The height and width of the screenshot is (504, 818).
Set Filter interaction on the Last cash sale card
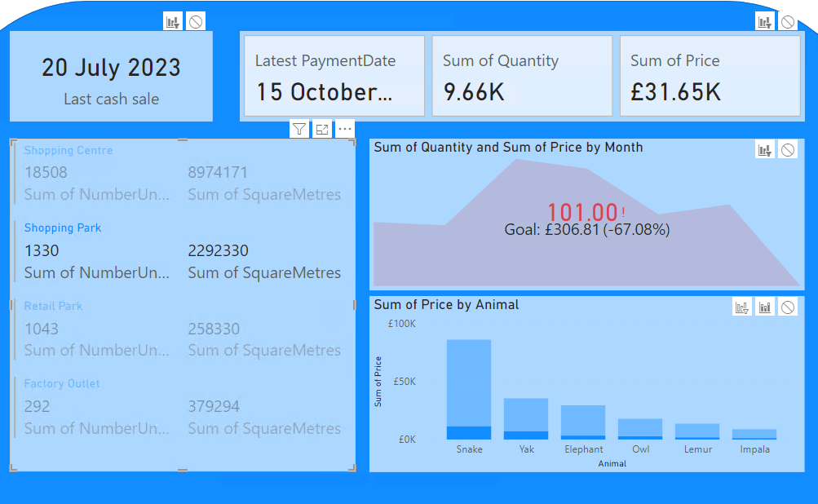[x=172, y=22]
